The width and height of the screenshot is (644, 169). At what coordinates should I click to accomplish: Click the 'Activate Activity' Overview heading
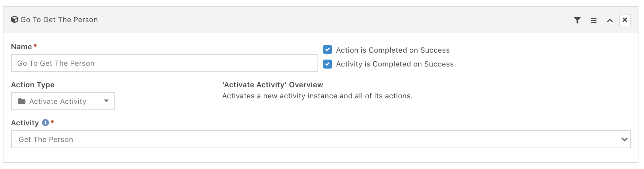[x=272, y=85]
